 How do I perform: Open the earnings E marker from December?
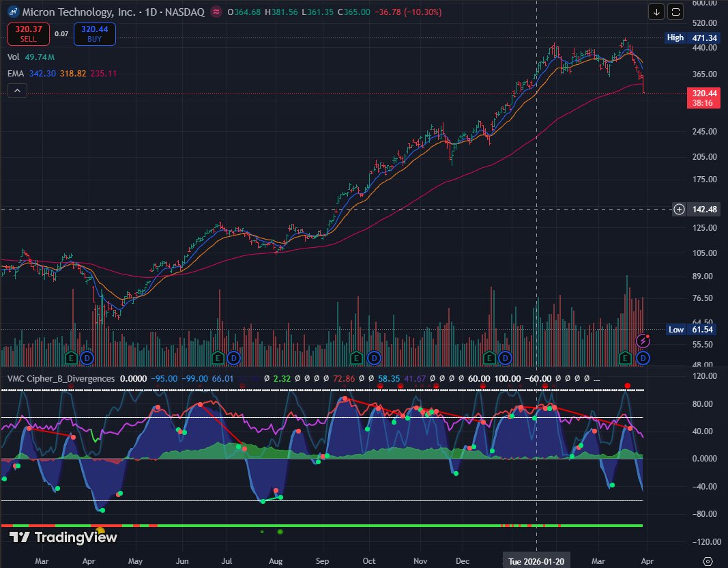489,358
